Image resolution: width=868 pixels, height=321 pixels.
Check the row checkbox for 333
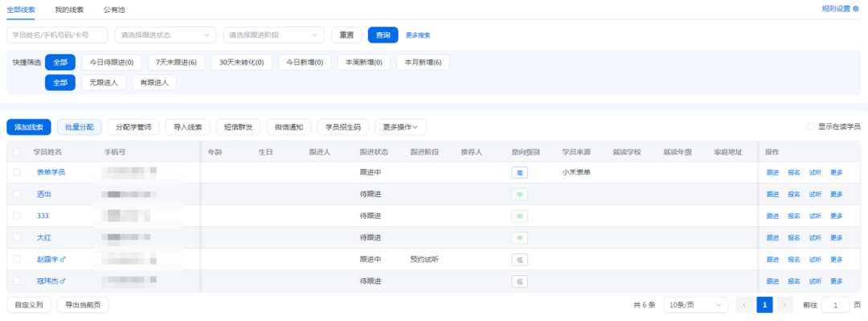click(x=17, y=216)
